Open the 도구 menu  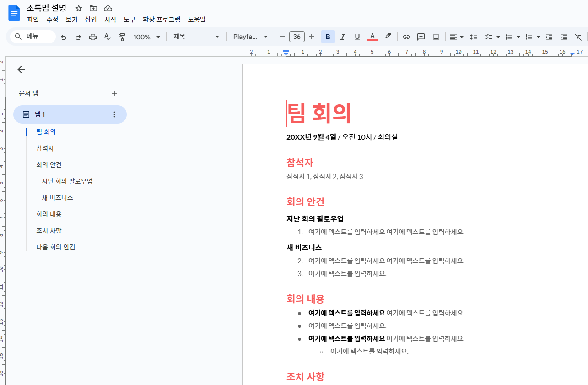129,20
